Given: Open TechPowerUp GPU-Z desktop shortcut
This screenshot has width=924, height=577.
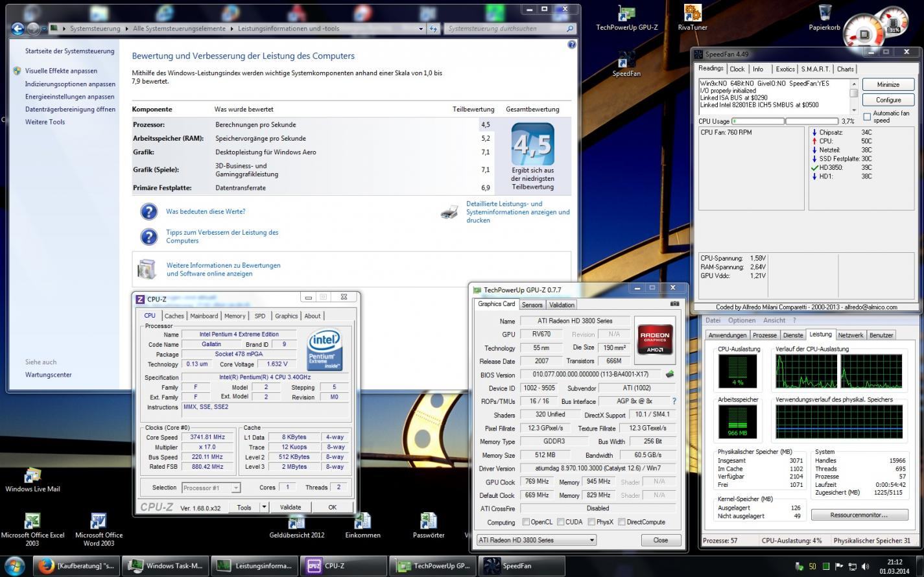Looking at the screenshot, I should click(626, 18).
